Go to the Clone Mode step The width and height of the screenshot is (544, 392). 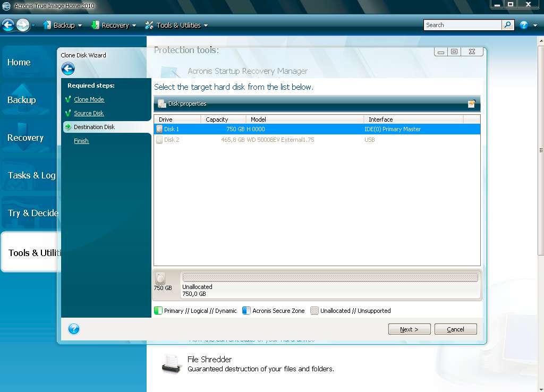(89, 99)
